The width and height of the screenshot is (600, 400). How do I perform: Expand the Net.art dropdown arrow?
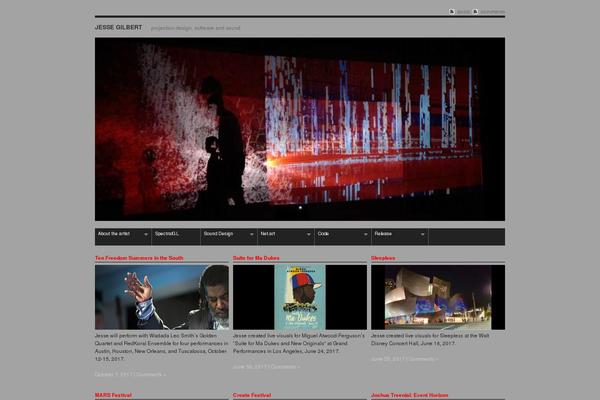[308, 234]
